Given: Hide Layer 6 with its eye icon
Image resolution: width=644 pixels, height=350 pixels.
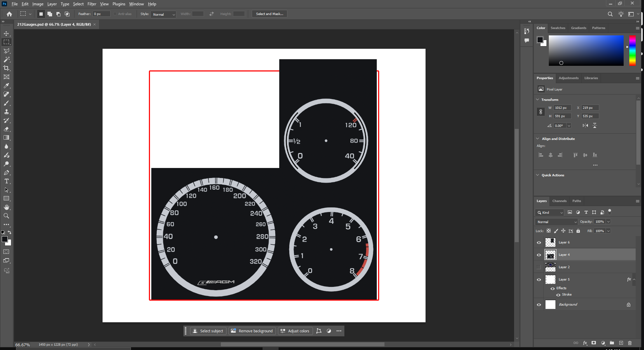Looking at the screenshot, I should [539, 242].
